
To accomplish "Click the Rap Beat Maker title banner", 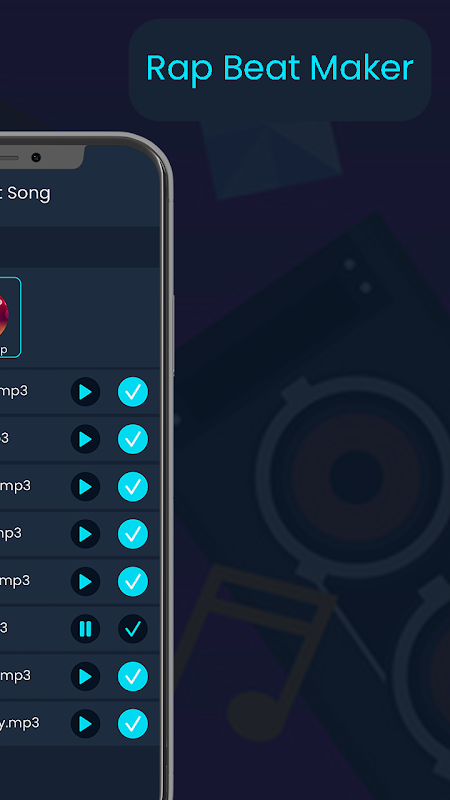I will point(280,69).
